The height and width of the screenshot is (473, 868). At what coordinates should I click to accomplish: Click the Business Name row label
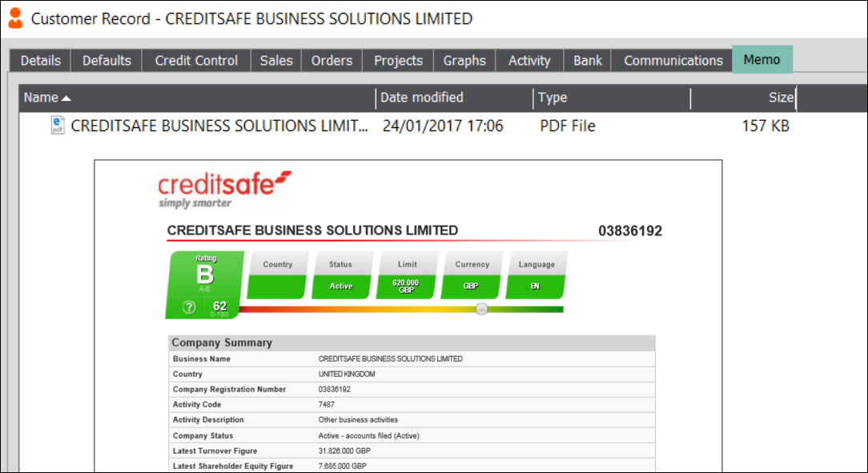[202, 359]
